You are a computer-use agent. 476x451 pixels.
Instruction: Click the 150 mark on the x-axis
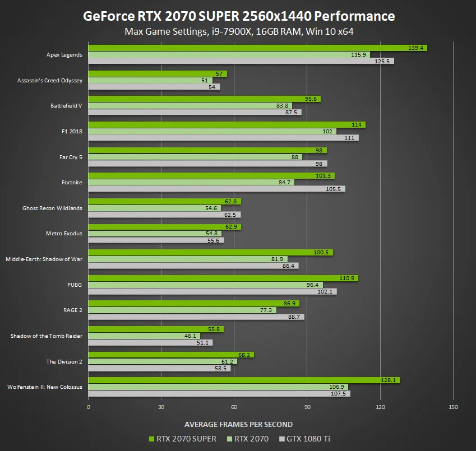453,406
